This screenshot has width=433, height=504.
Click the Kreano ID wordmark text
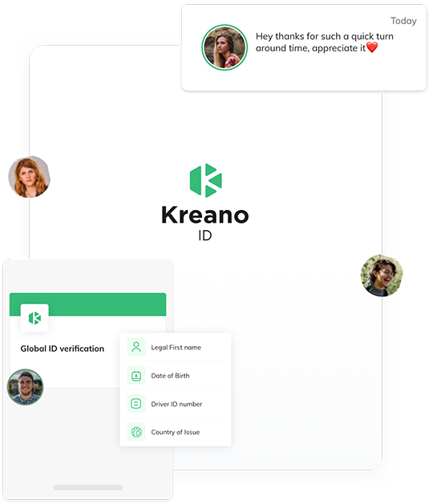click(205, 223)
